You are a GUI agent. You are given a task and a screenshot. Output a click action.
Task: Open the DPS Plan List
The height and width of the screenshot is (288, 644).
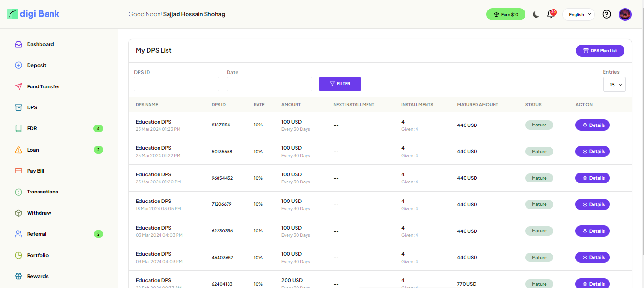coord(600,50)
